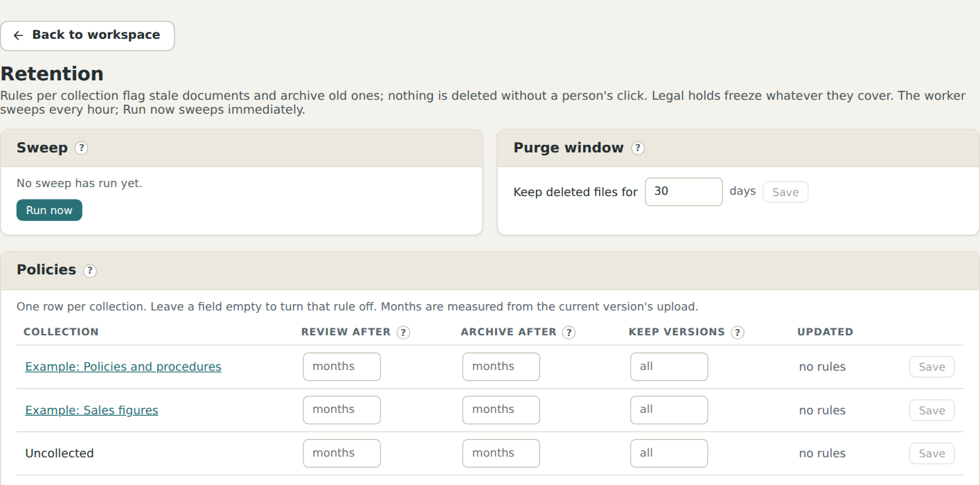
Task: Focus Archive after field for Uncollected
Action: pyautogui.click(x=501, y=453)
